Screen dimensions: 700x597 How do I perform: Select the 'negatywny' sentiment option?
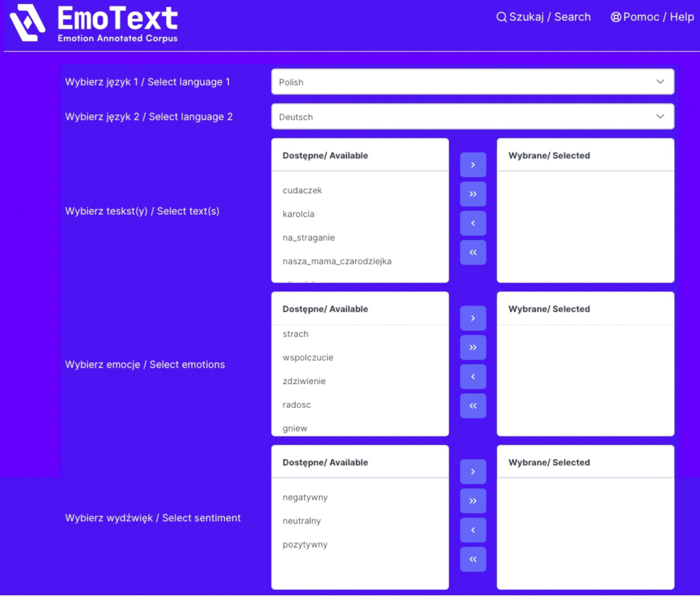coord(305,497)
